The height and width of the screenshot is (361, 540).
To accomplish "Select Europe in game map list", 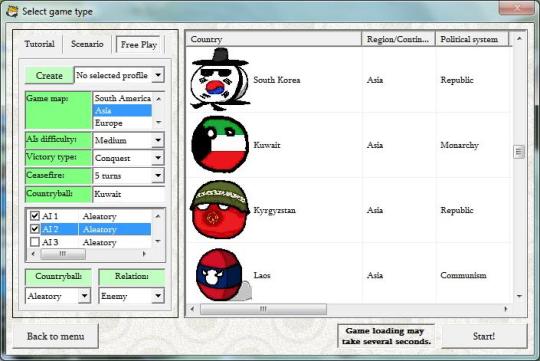I will click(123, 123).
